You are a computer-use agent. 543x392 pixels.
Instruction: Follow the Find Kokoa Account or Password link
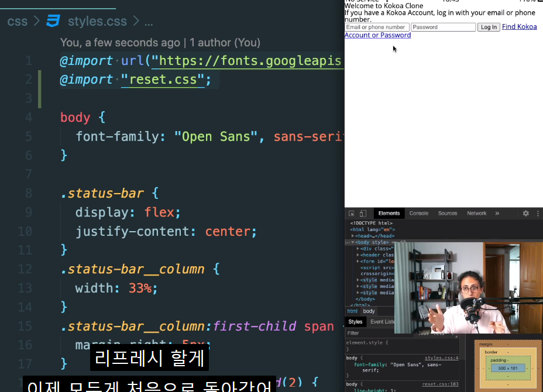point(520,27)
